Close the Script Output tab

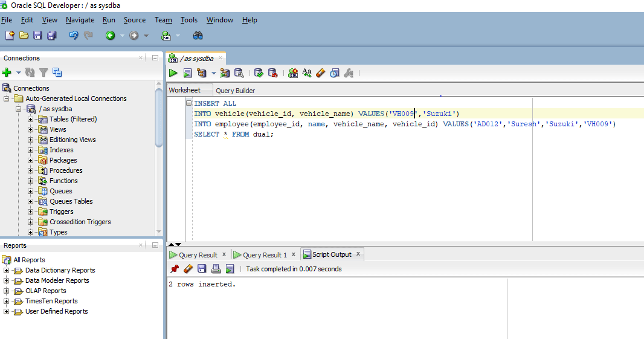[358, 254]
